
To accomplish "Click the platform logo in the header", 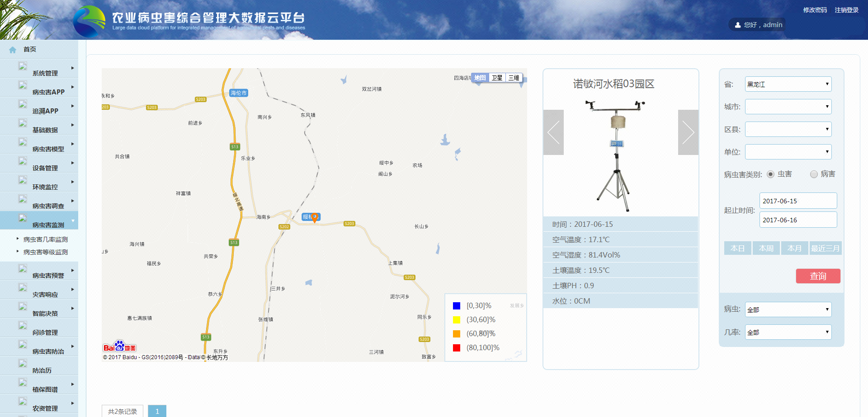I will pos(90,21).
